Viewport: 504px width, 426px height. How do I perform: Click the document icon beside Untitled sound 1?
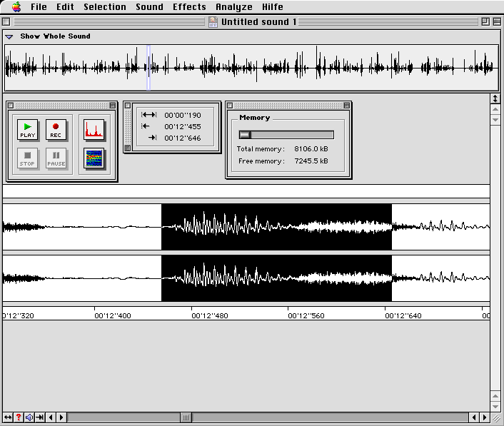click(x=213, y=22)
